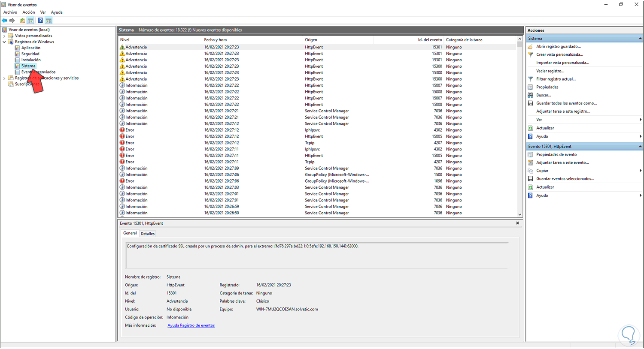Screen dimensions: 644x349
Task: Click the Crear vista personalizada filter icon
Action: click(531, 54)
